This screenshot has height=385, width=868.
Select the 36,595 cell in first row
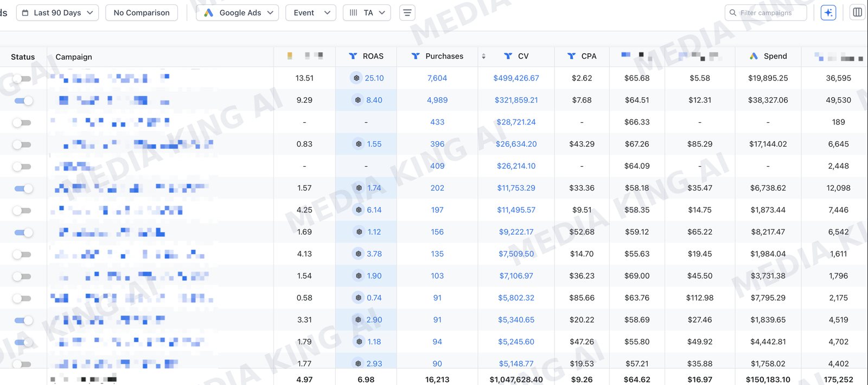pyautogui.click(x=838, y=78)
